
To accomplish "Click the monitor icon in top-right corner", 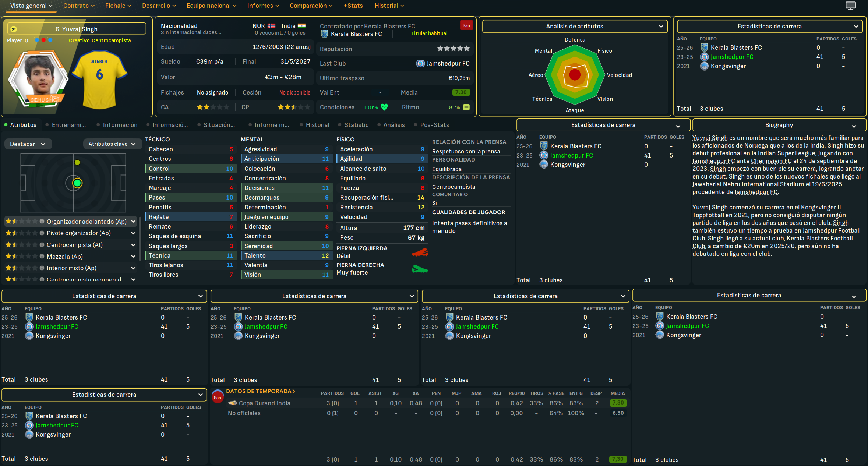I will coord(850,6).
